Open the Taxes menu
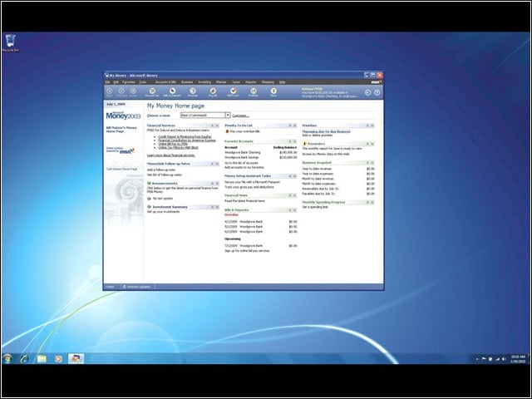This screenshot has height=399, width=532. pyautogui.click(x=236, y=82)
